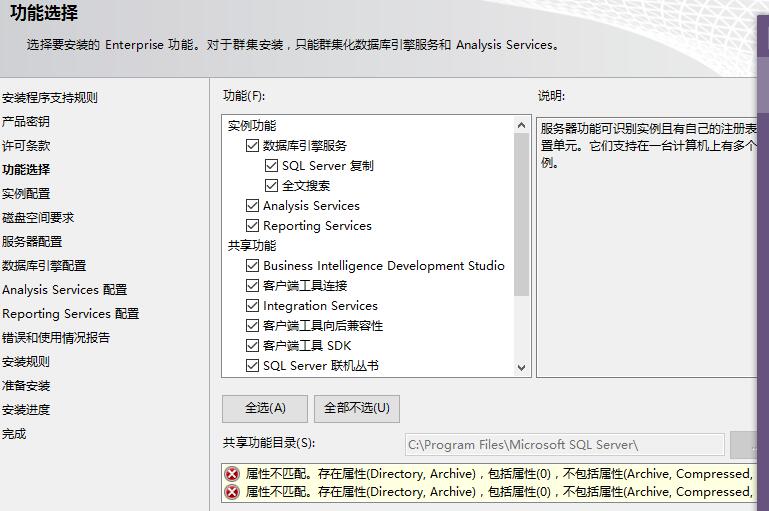Select Analysis Services 配置 step
Viewport: 769px width, 511px height.
pyautogui.click(x=64, y=290)
